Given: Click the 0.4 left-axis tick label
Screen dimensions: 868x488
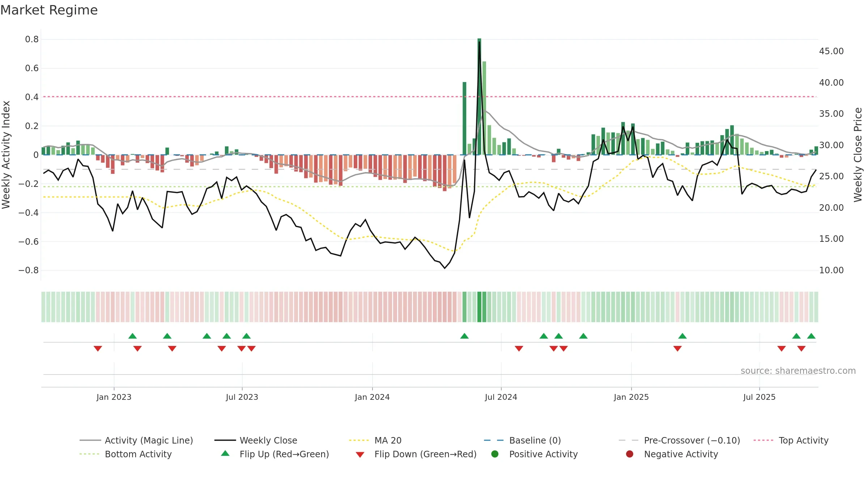Looking at the screenshot, I should click(32, 97).
